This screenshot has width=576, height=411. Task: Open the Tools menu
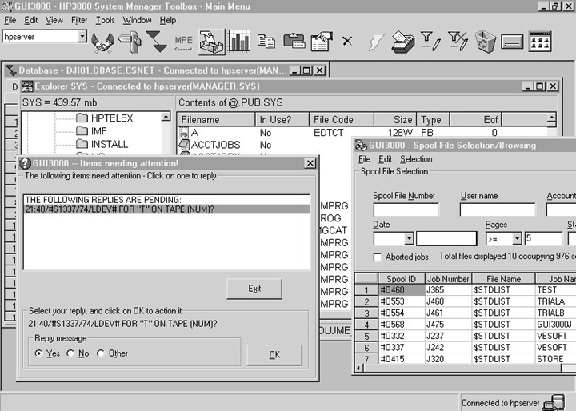coord(105,20)
